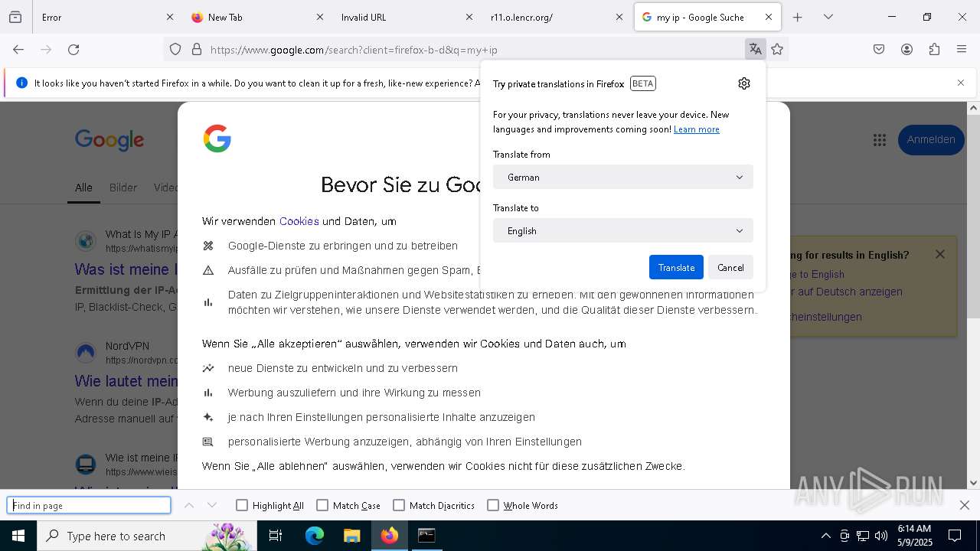Image resolution: width=980 pixels, height=551 pixels.
Task: Open site information padlock icon
Action: (x=197, y=50)
